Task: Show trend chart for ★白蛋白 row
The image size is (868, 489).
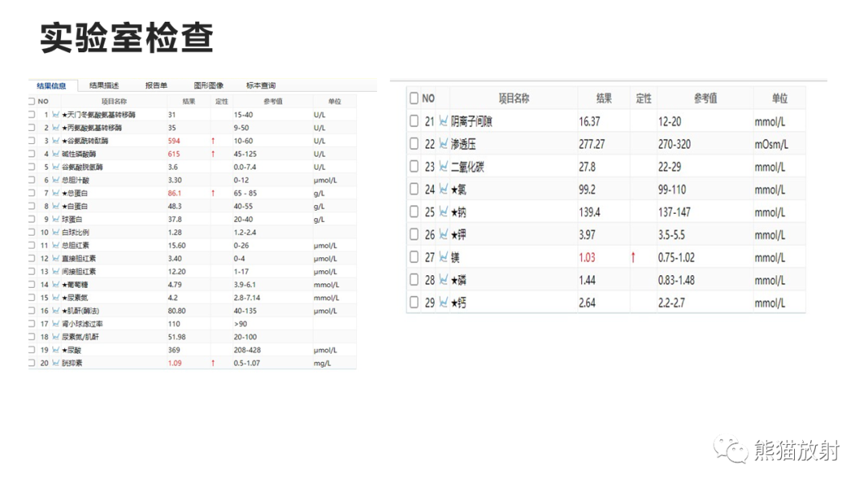Action: click(x=56, y=206)
